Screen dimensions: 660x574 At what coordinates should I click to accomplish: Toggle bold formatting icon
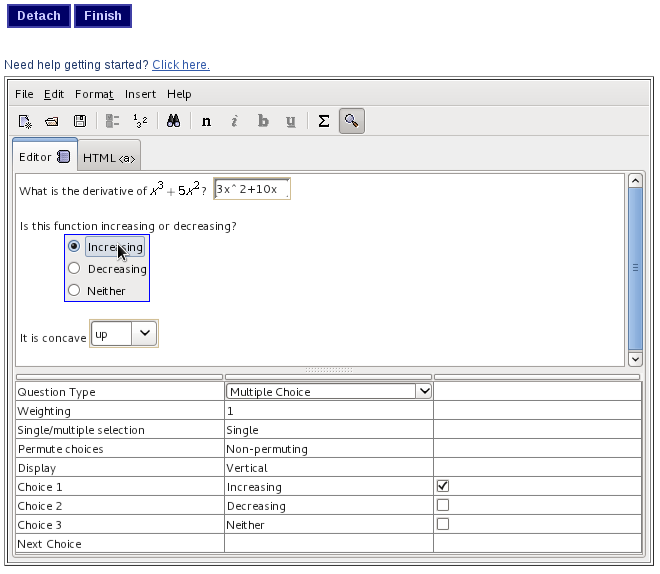263,121
